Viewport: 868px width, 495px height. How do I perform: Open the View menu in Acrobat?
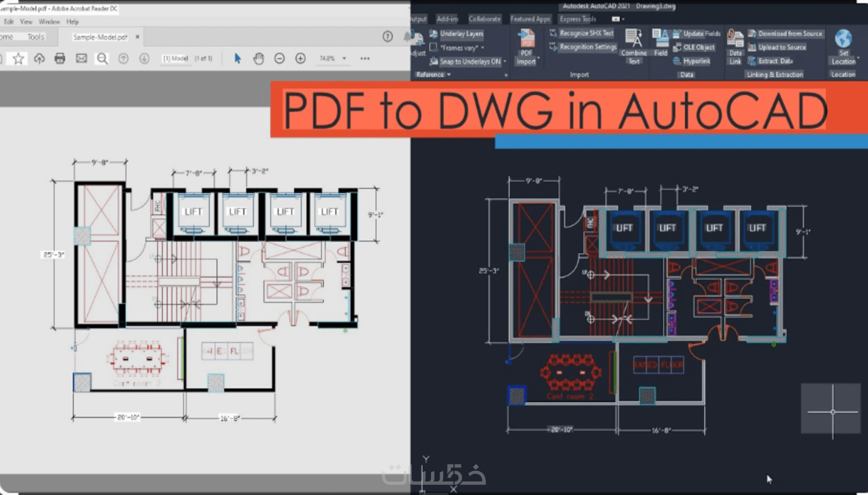pyautogui.click(x=26, y=22)
